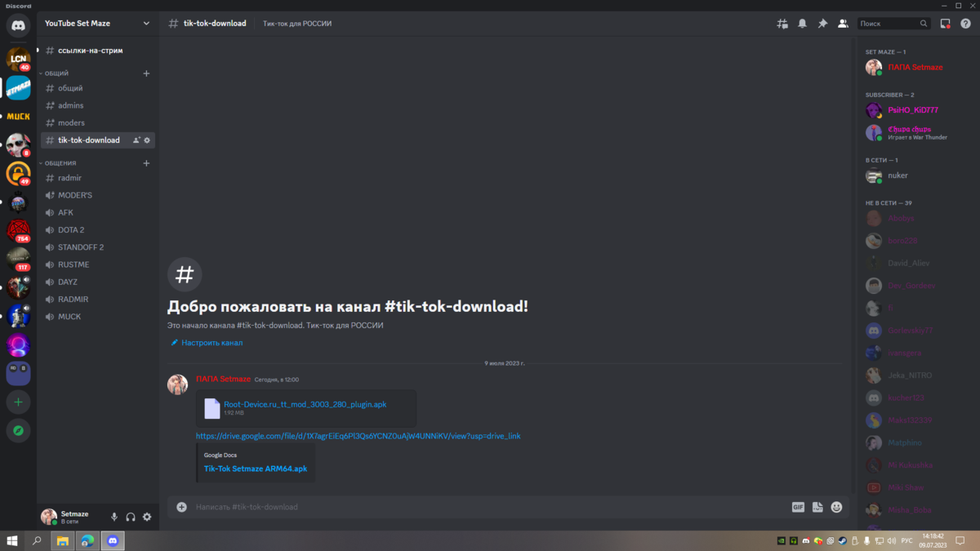
Task: Open the drive.google.com file URL
Action: [x=358, y=436]
